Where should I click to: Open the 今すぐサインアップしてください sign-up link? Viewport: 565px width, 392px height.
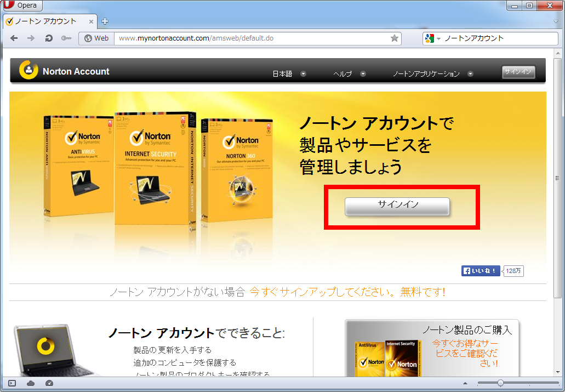tap(347, 292)
